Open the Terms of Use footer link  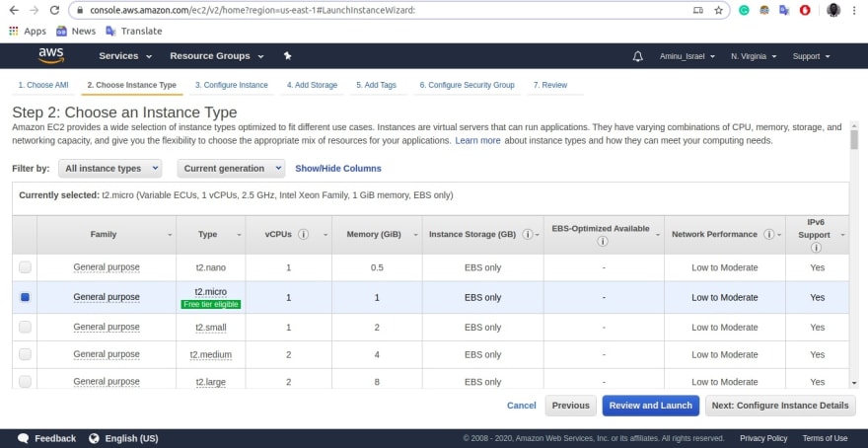(x=825, y=438)
